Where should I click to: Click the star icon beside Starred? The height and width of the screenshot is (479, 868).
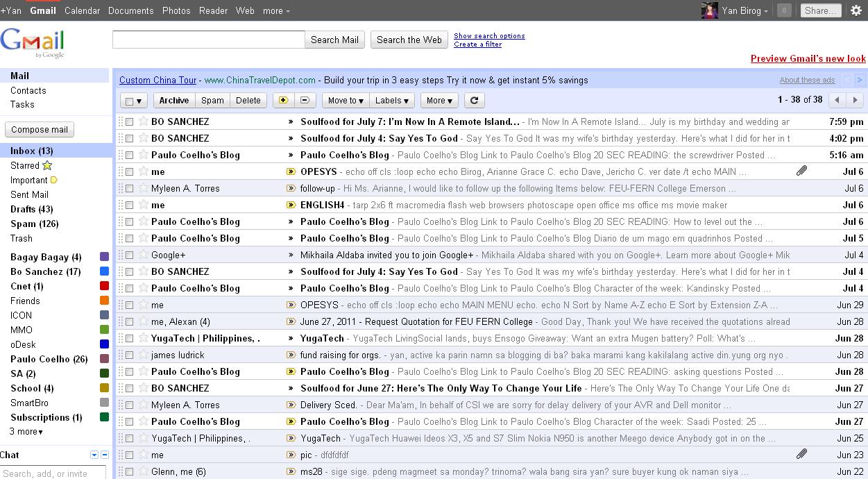coord(47,165)
